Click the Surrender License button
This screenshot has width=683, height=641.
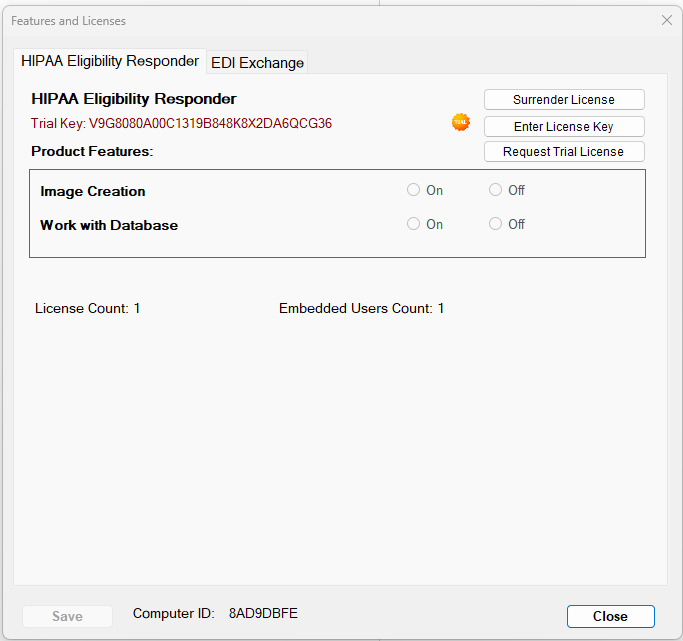(x=564, y=100)
